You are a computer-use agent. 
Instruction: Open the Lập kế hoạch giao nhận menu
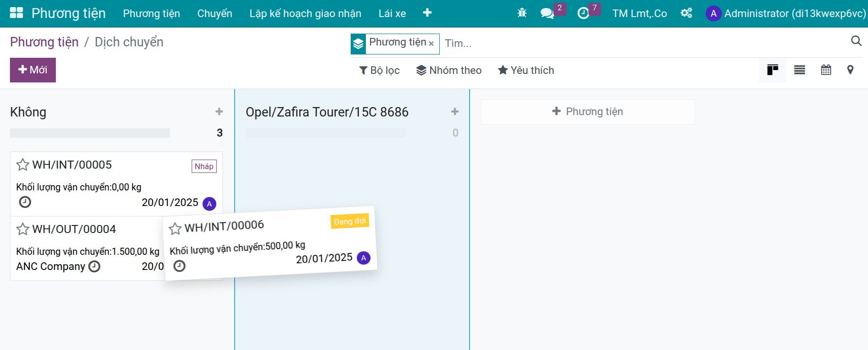click(305, 13)
